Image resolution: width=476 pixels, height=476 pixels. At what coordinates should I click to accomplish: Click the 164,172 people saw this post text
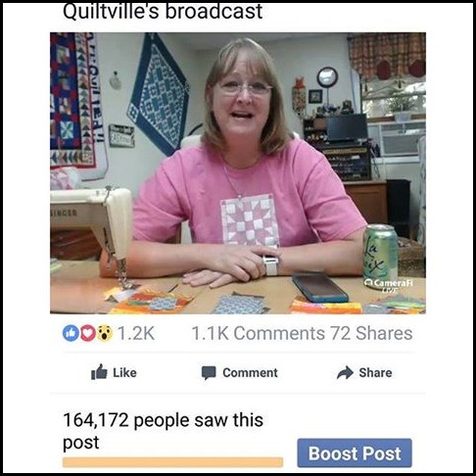pos(163,431)
